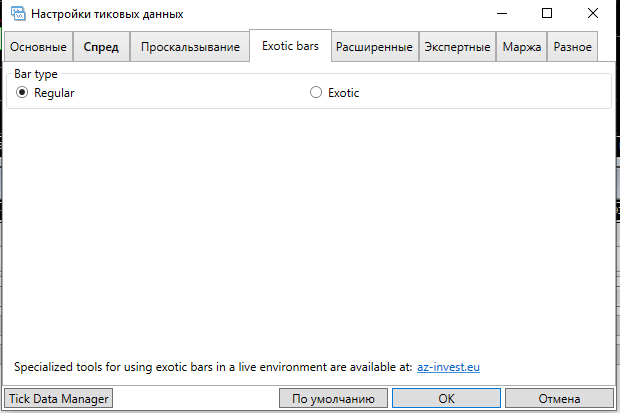Close the settings window
The width and height of the screenshot is (620, 413).
593,13
